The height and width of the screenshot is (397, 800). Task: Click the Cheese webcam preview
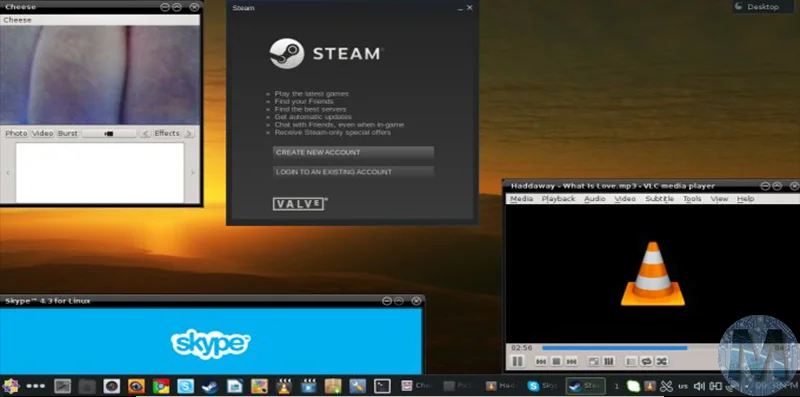pyautogui.click(x=99, y=75)
